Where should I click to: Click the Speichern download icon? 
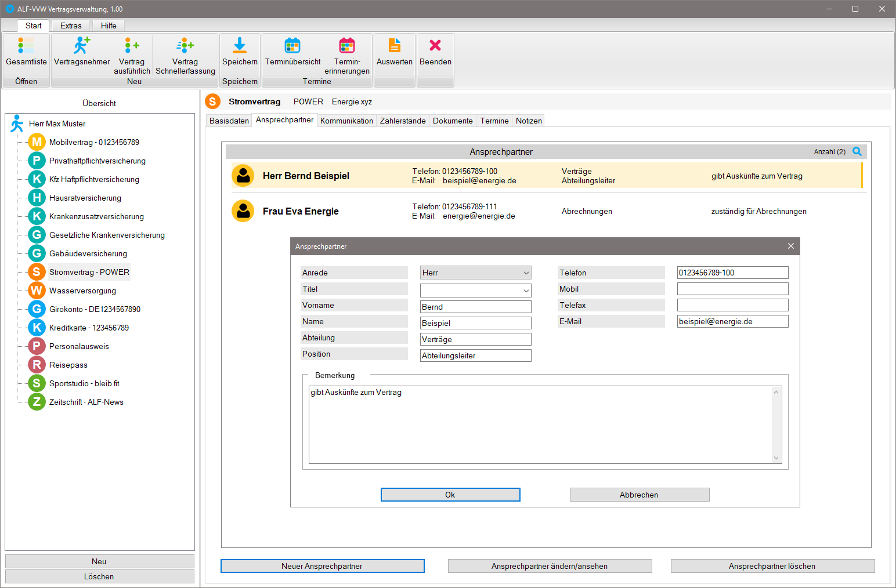[240, 45]
